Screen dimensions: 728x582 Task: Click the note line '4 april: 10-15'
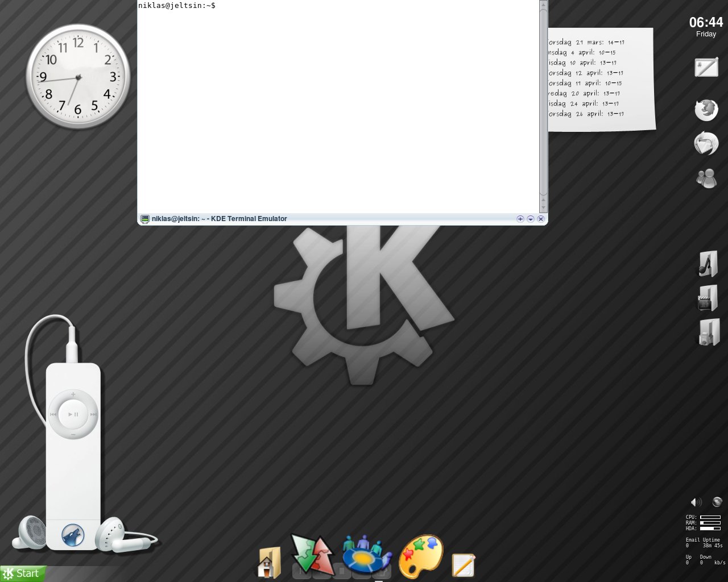click(593, 52)
